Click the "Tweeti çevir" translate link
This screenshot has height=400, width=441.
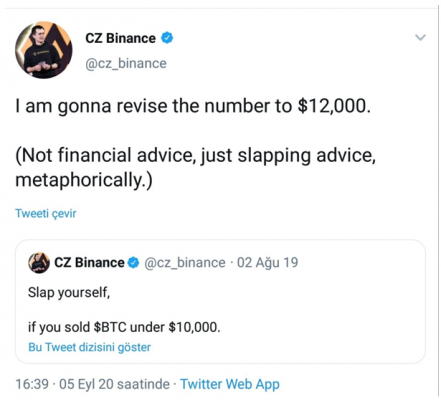[x=46, y=213]
